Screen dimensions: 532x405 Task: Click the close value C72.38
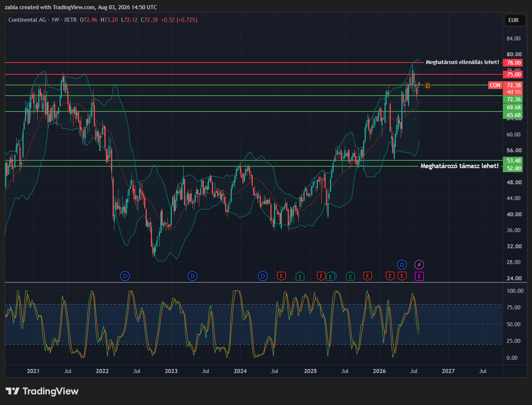click(149, 20)
